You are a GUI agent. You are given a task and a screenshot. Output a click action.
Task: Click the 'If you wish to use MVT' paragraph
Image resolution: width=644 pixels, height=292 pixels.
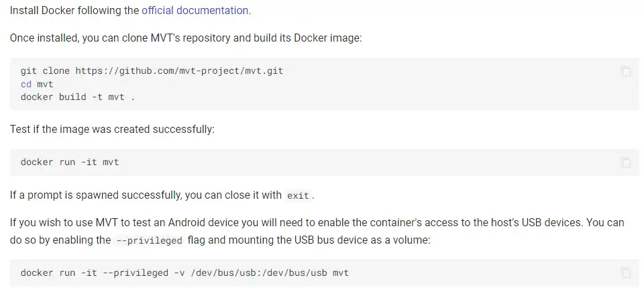(x=317, y=222)
